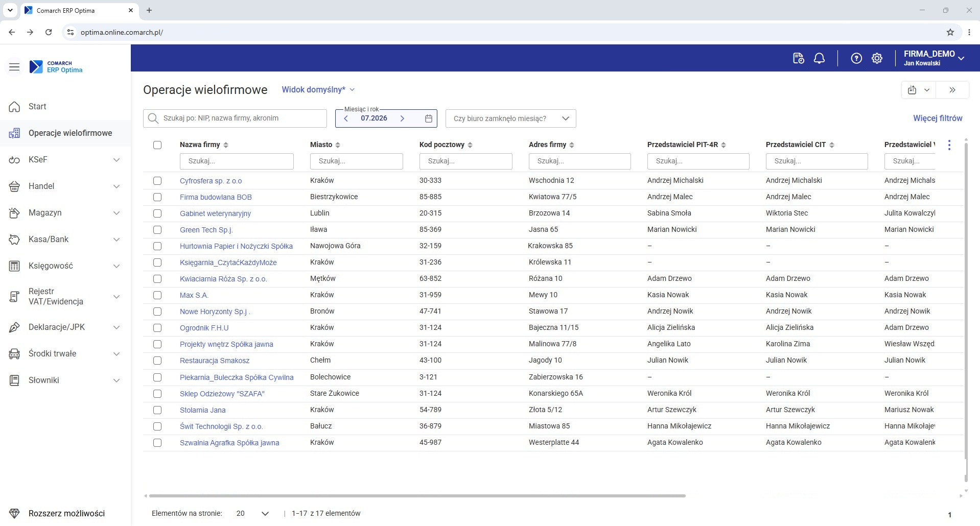Check the Max S.A. row
Image resolution: width=980 pixels, height=526 pixels.
(157, 295)
